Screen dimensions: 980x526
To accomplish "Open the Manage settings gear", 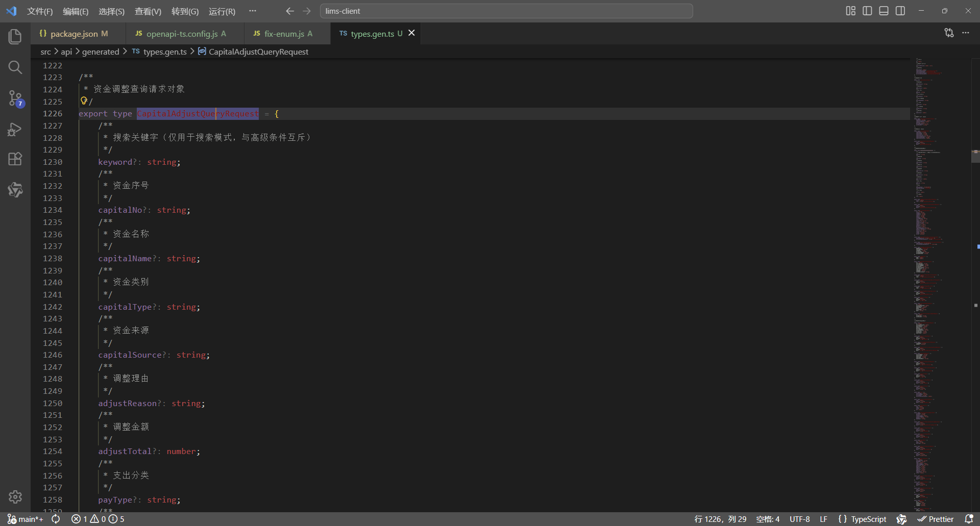I will pos(15,496).
